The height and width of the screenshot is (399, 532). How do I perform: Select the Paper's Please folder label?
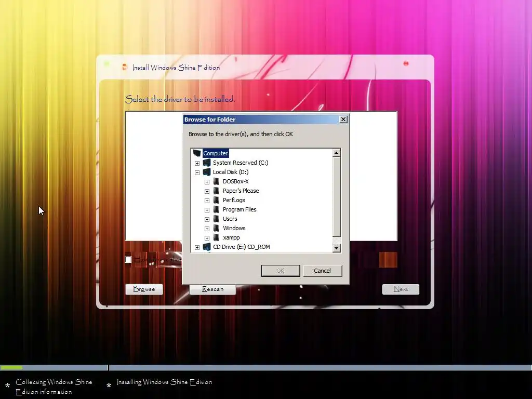point(241,191)
